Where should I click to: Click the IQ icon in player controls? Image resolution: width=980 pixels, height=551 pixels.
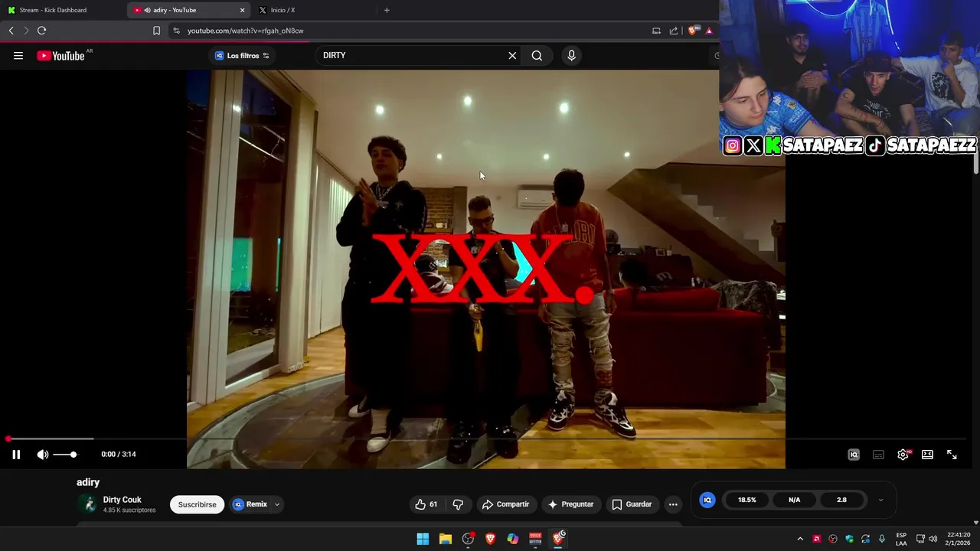coord(854,455)
